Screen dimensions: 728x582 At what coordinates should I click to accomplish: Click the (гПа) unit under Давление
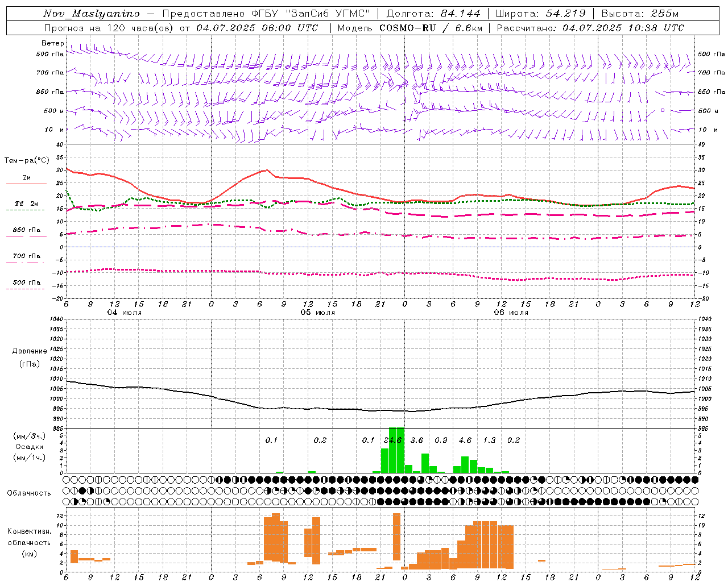[x=30, y=364]
